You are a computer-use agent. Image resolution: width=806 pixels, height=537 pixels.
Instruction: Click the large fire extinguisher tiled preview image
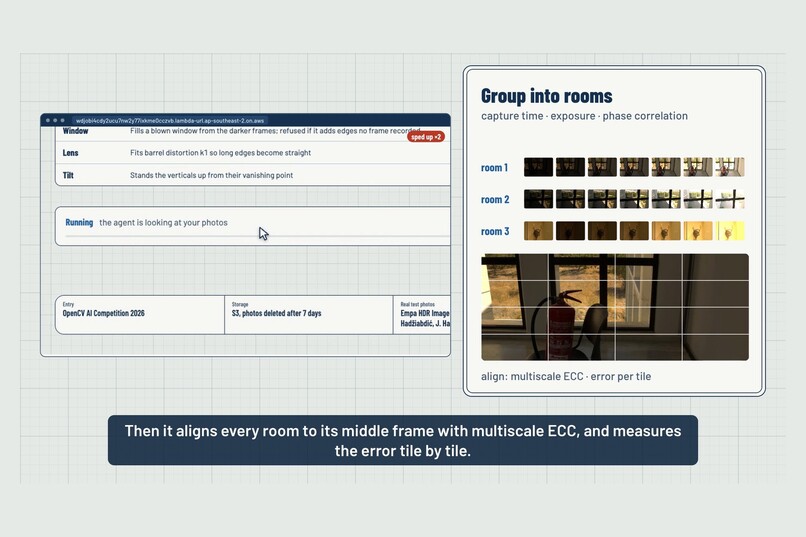[x=615, y=307]
